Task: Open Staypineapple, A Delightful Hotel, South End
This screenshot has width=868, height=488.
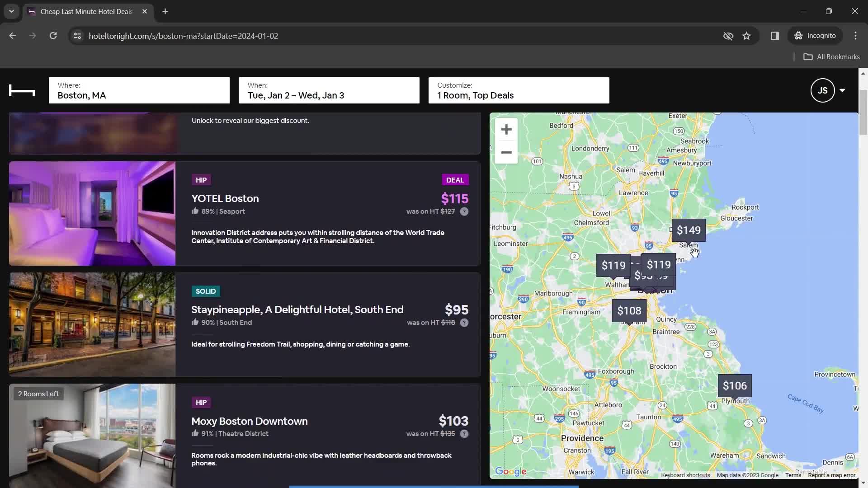Action: pyautogui.click(x=297, y=310)
